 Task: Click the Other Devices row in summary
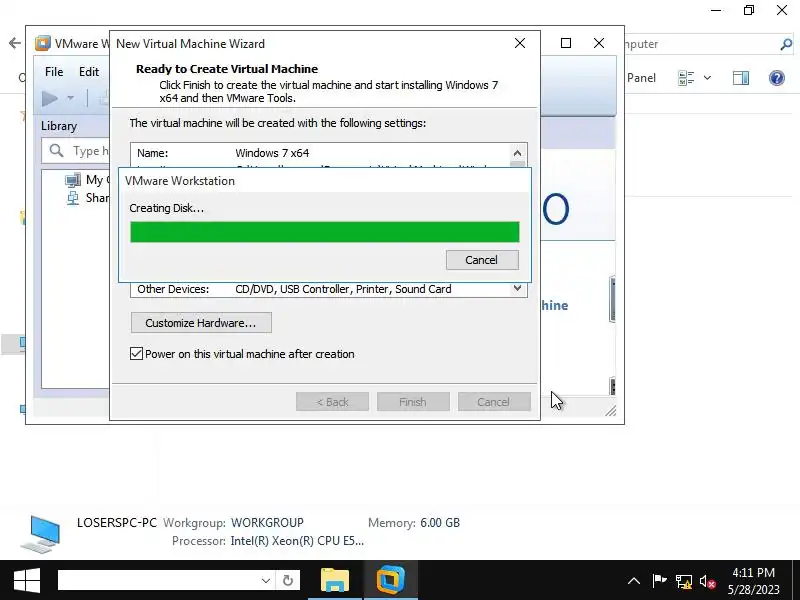point(319,289)
